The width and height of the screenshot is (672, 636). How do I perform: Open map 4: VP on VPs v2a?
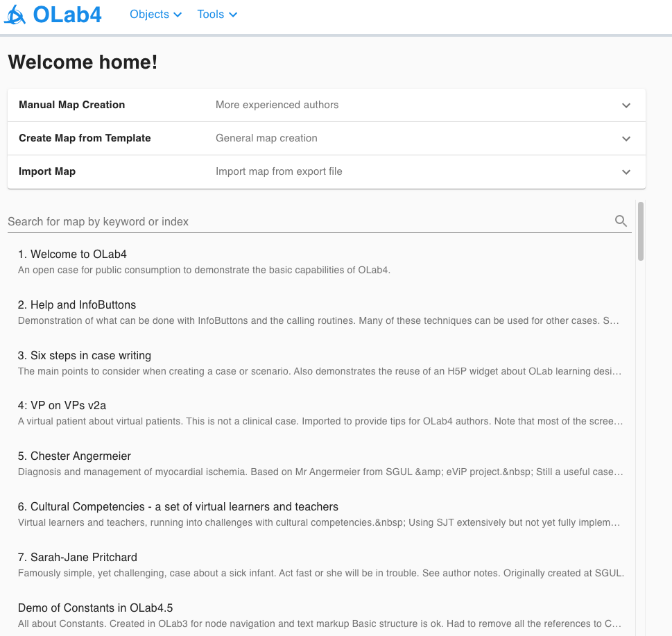point(62,406)
